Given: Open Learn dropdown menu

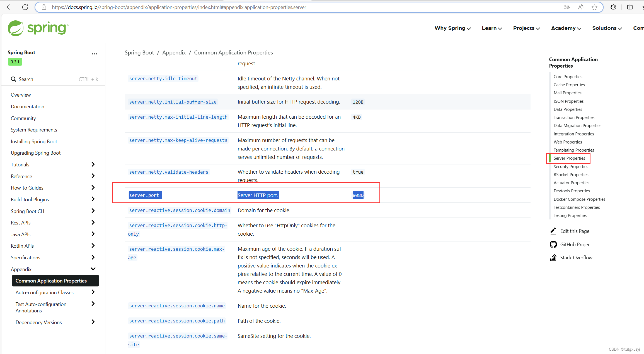Looking at the screenshot, I should pyautogui.click(x=492, y=28).
